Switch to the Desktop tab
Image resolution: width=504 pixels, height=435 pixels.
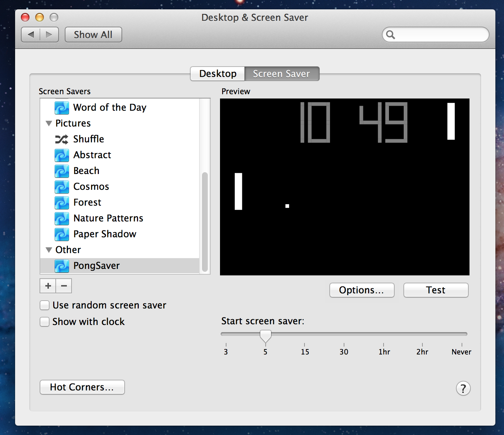tap(217, 74)
